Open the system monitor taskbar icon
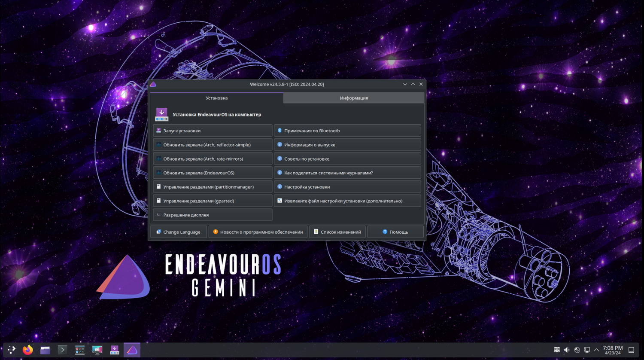644x360 pixels. (x=80, y=350)
